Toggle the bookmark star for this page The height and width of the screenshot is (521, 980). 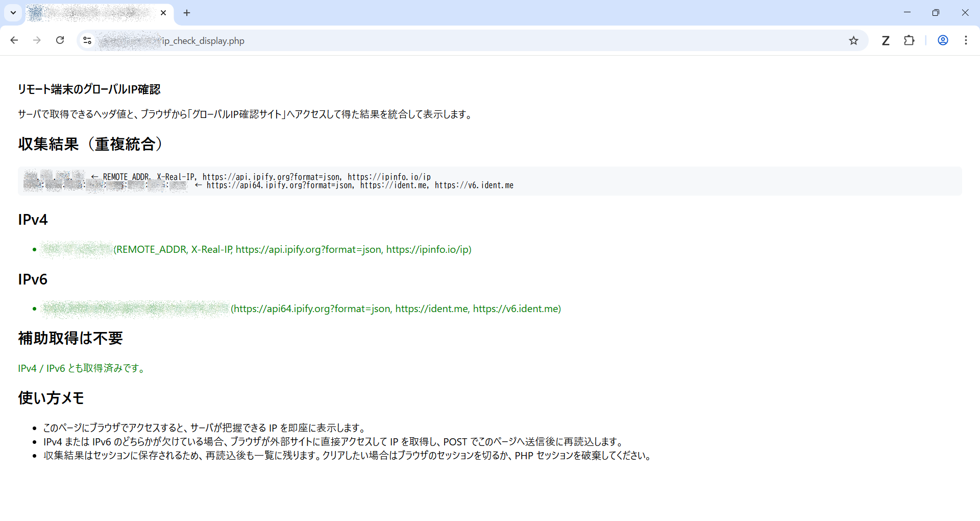coord(854,40)
